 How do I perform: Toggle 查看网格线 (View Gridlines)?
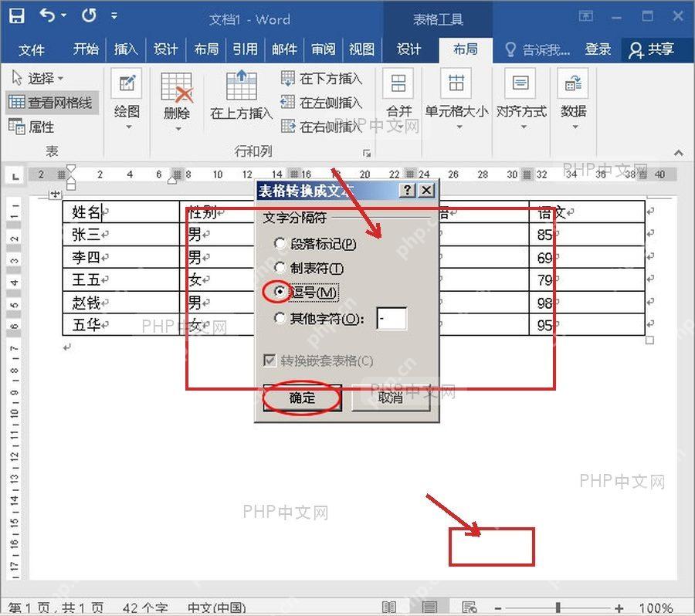(51, 103)
